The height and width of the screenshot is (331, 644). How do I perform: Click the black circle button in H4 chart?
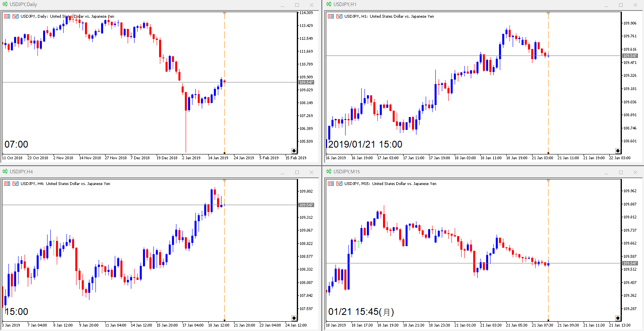pos(294,318)
